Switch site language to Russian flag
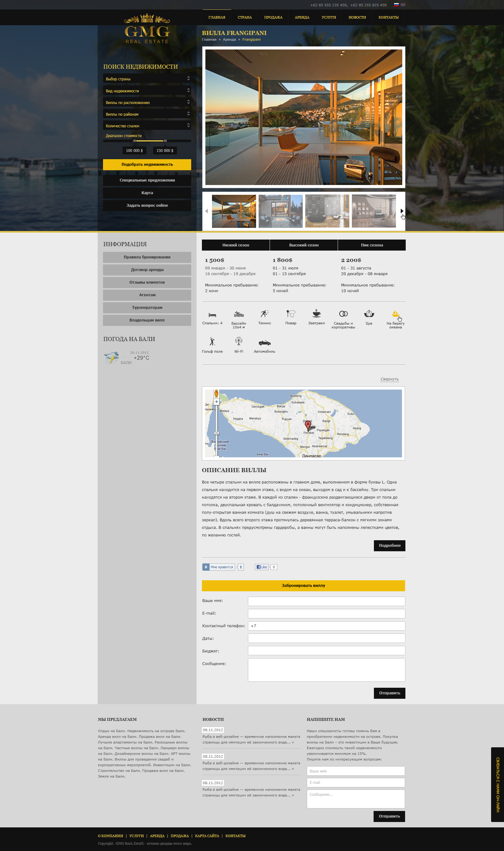The width and height of the screenshot is (504, 851). coord(396,5)
